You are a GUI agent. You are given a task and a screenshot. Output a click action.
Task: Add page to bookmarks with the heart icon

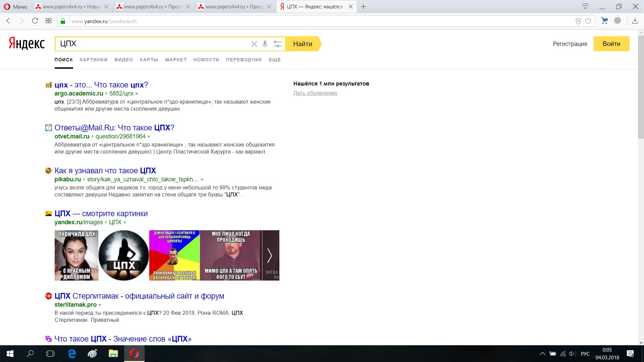[588, 21]
